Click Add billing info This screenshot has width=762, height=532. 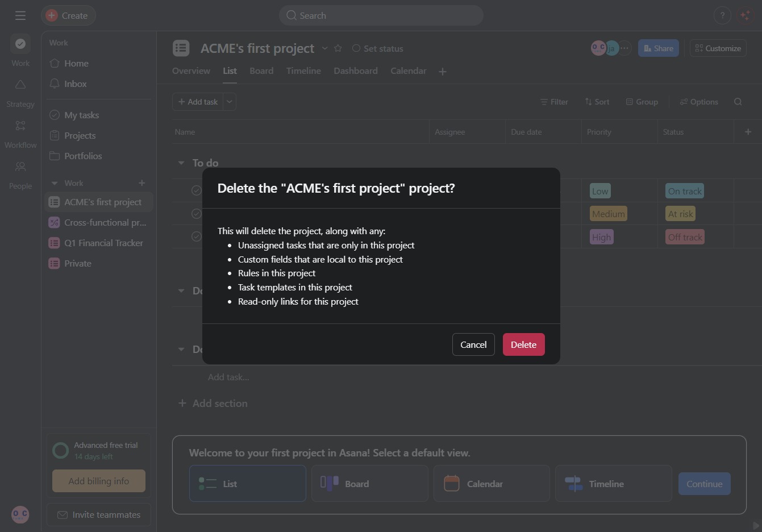[99, 481]
